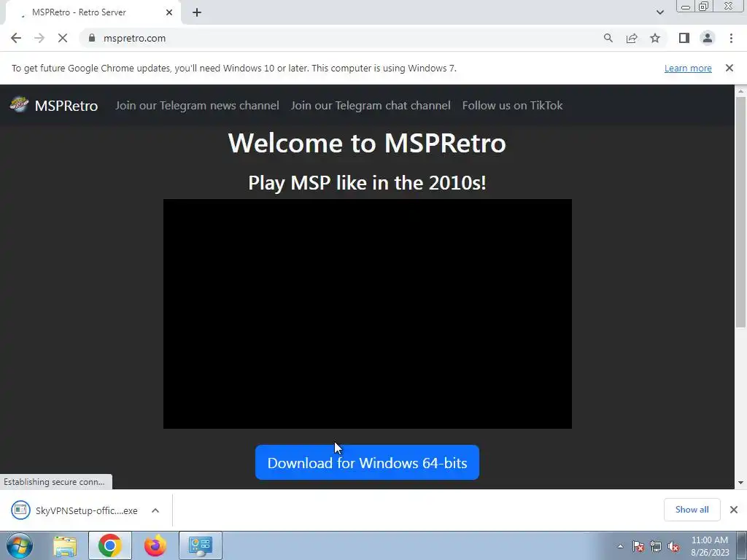The width and height of the screenshot is (747, 560).
Task: Go back using the browser back arrow
Action: pos(16,38)
